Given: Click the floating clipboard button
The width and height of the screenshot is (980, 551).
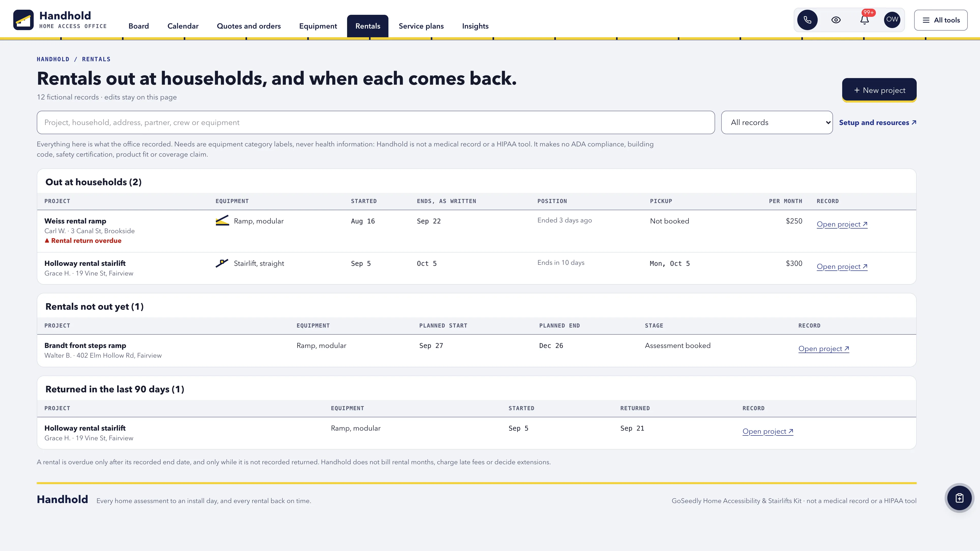Looking at the screenshot, I should tap(960, 498).
